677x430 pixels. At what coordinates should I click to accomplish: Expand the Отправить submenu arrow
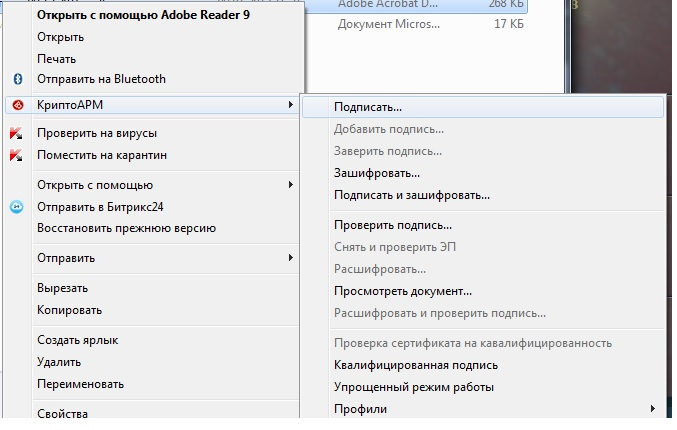pos(291,258)
